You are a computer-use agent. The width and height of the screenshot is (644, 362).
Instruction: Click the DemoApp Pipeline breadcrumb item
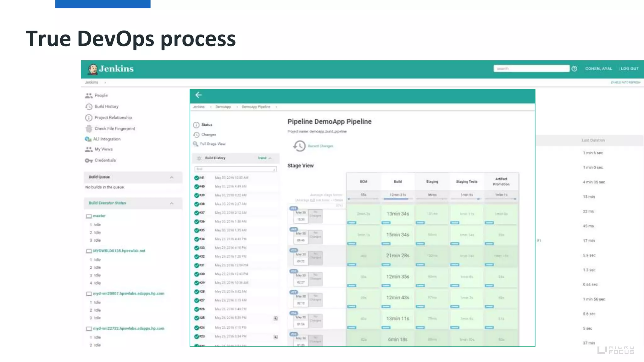point(256,107)
